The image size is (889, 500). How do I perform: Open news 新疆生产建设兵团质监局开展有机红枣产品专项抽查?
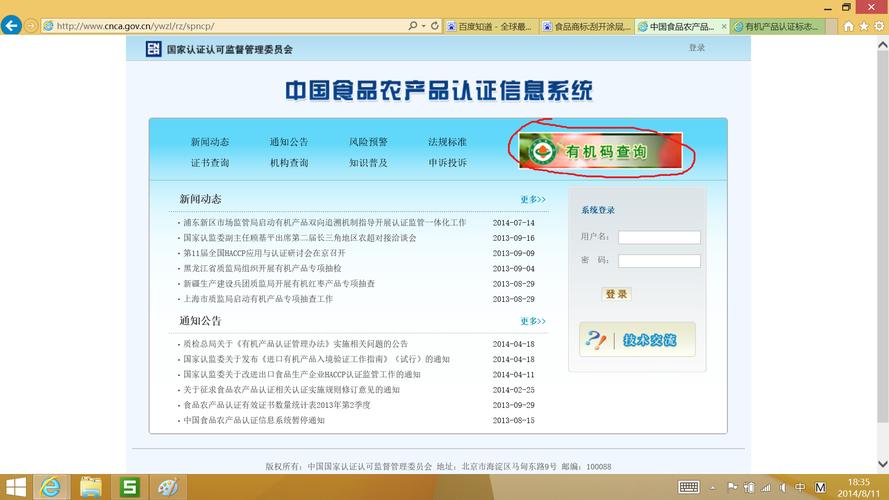click(278, 284)
